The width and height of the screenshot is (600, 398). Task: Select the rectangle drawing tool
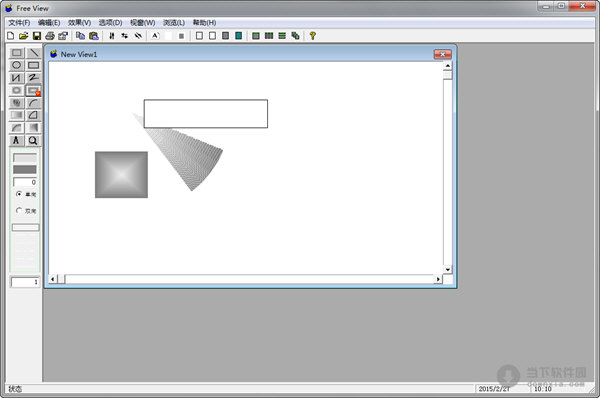[x=16, y=53]
